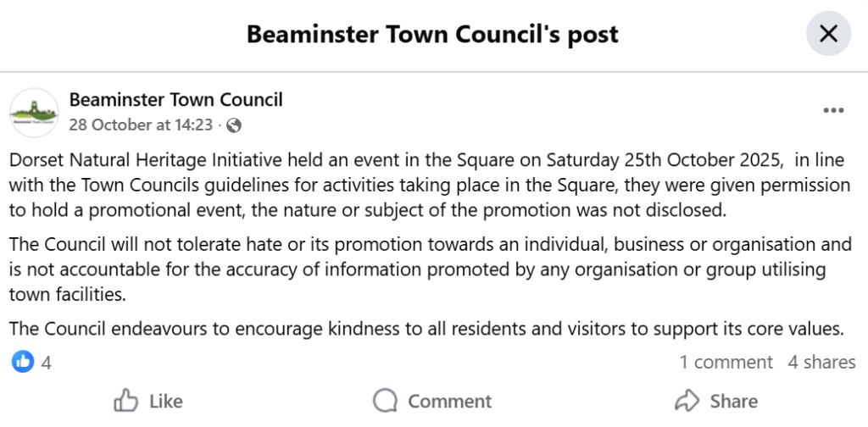Open the Beaminster Town Council profile picture

tap(34, 113)
